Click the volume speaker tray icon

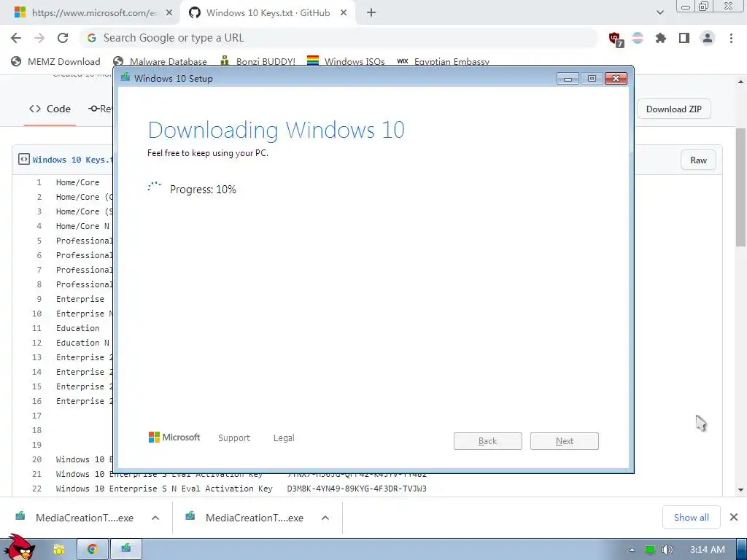[667, 550]
